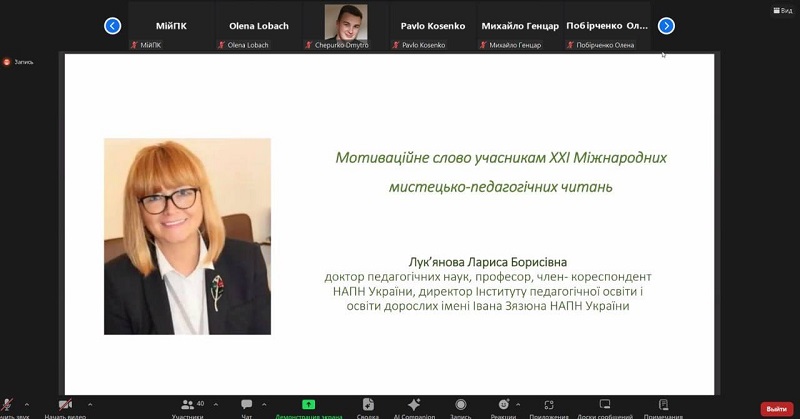Select МійПК participant tile

pyautogui.click(x=171, y=26)
